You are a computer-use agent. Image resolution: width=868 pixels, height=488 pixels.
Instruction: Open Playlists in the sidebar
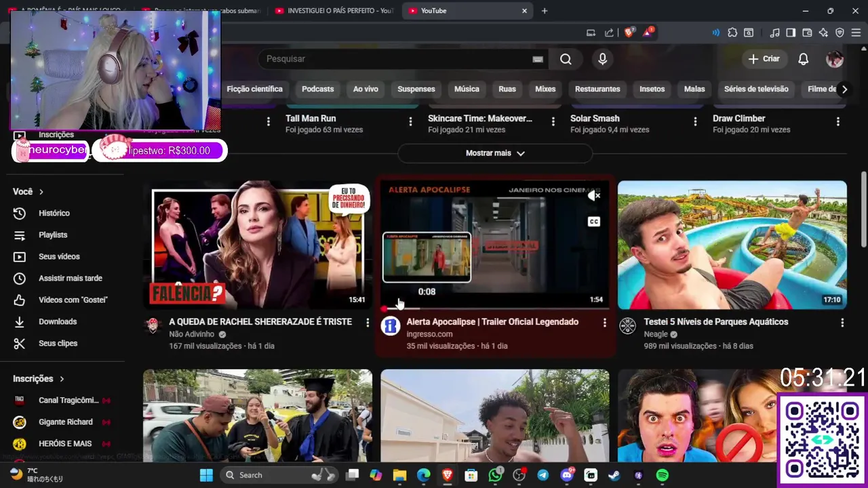53,235
